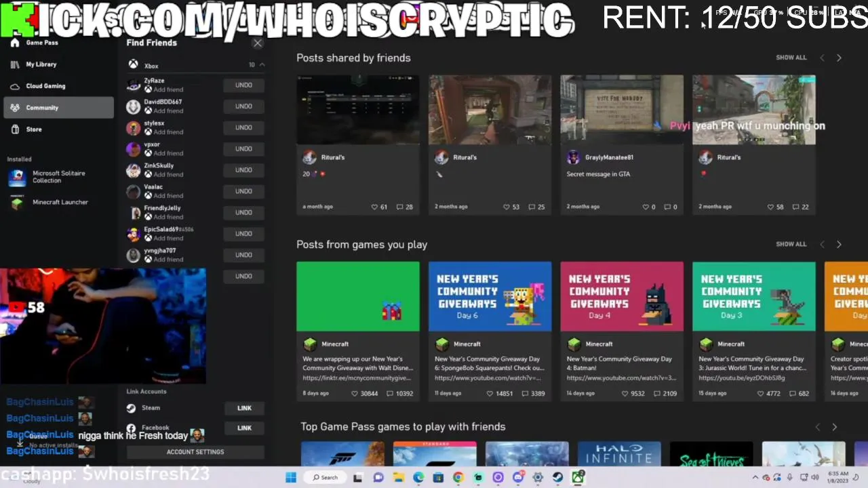Open Minecraft Giveaway Day 4 Batman post
The height and width of the screenshot is (488, 868).
pos(622,331)
